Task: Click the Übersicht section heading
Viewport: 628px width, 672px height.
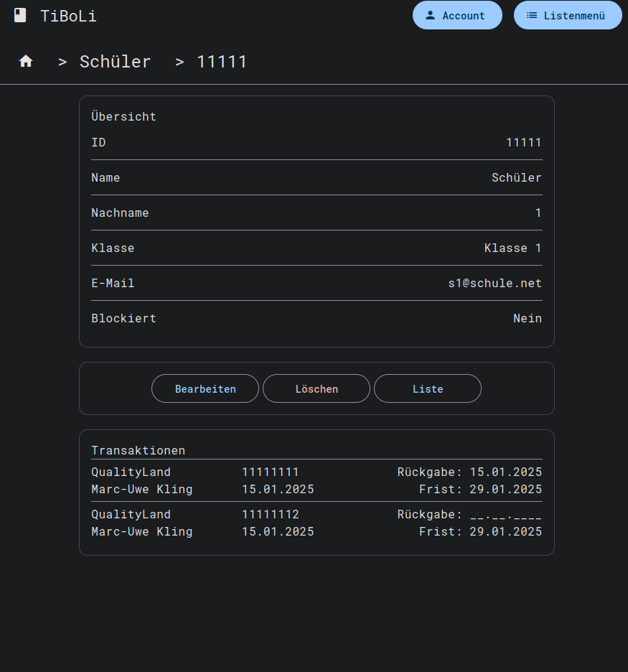Action: pos(123,116)
